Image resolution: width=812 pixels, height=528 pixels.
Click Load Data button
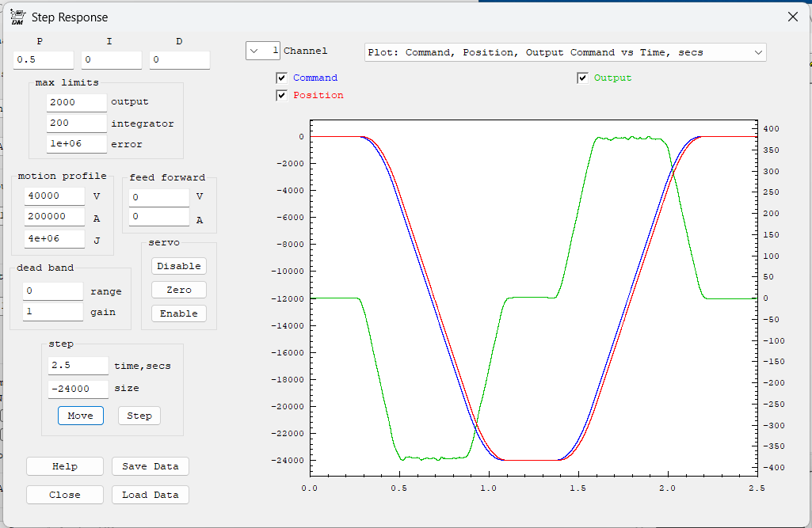pos(151,495)
